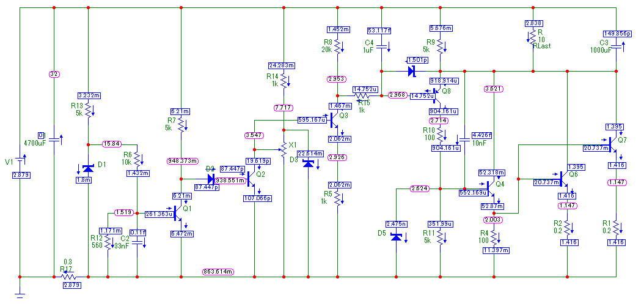This screenshot has height=306, width=644.
Task: Click the C2 33nF capacitor symbol
Action: [137, 243]
